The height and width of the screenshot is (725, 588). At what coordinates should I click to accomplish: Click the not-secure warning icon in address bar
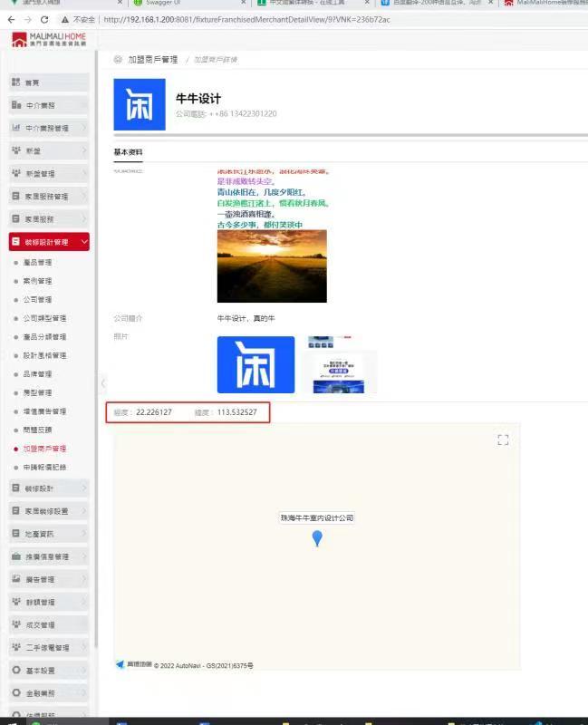click(x=65, y=19)
